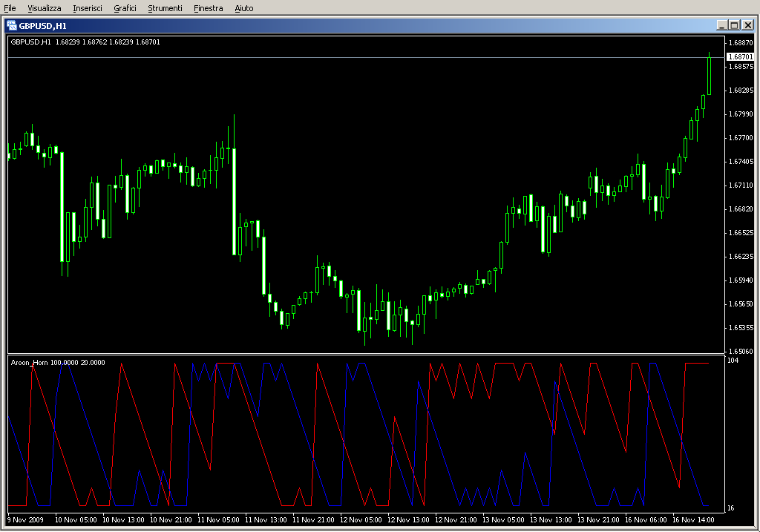Click the 16 Nov 06:00 time label

646,520
